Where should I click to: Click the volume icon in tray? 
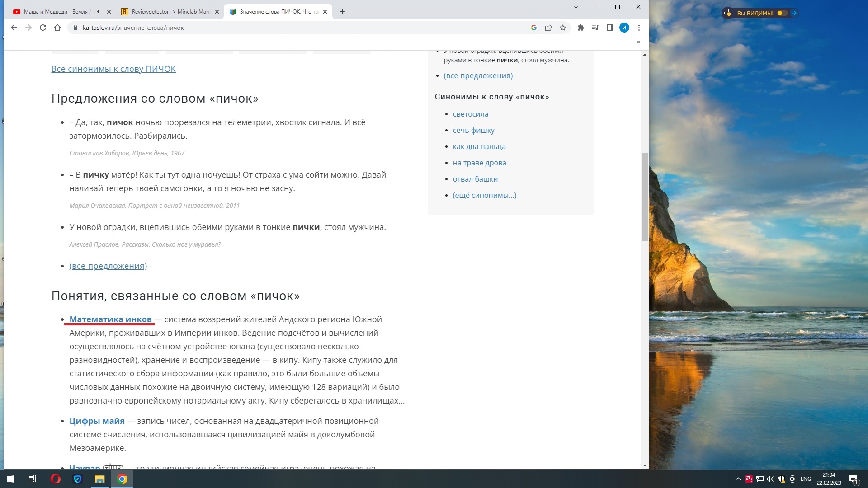[x=770, y=479]
